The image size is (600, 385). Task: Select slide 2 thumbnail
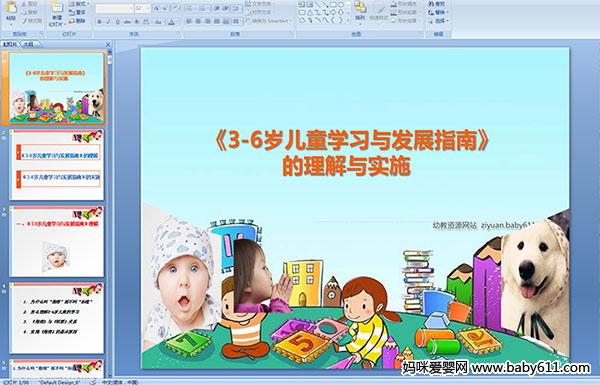pos(57,165)
